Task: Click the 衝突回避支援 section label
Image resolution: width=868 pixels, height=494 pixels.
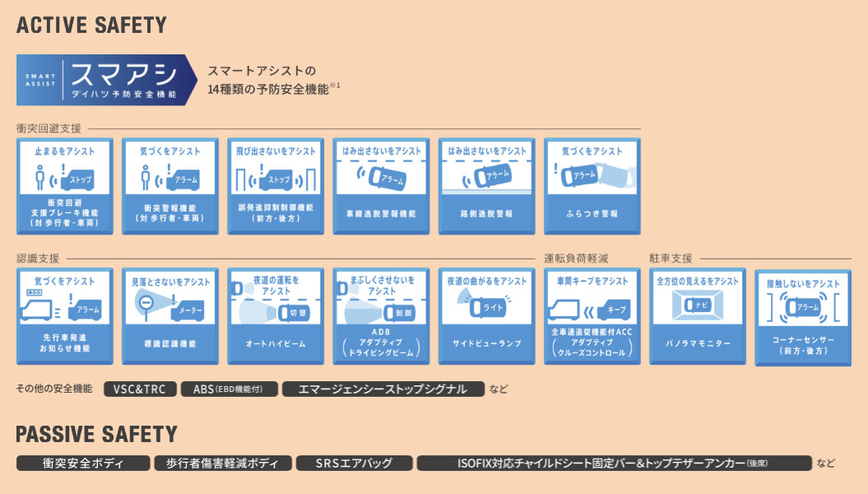Action: click(49, 128)
